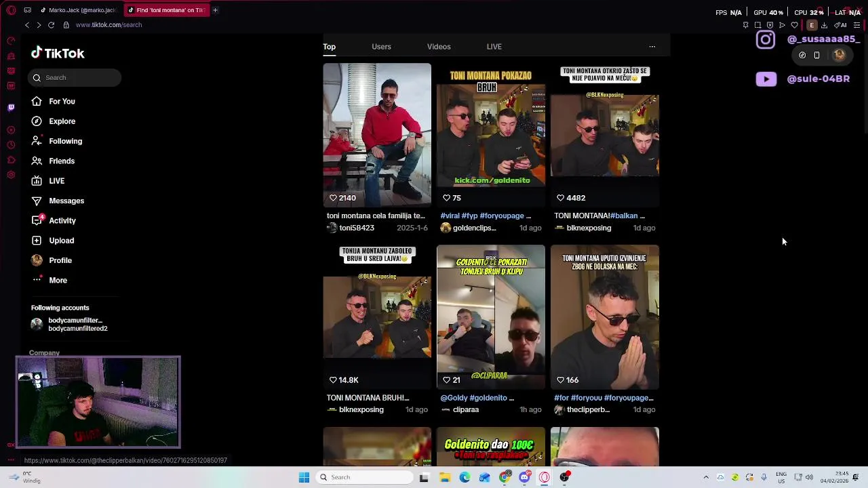The image size is (868, 488).
Task: Open the followed bodycamunfilter account
Action: click(69, 325)
